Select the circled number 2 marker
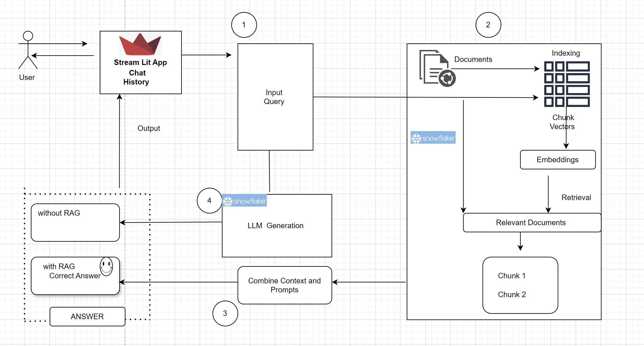The height and width of the screenshot is (346, 644). tap(488, 25)
